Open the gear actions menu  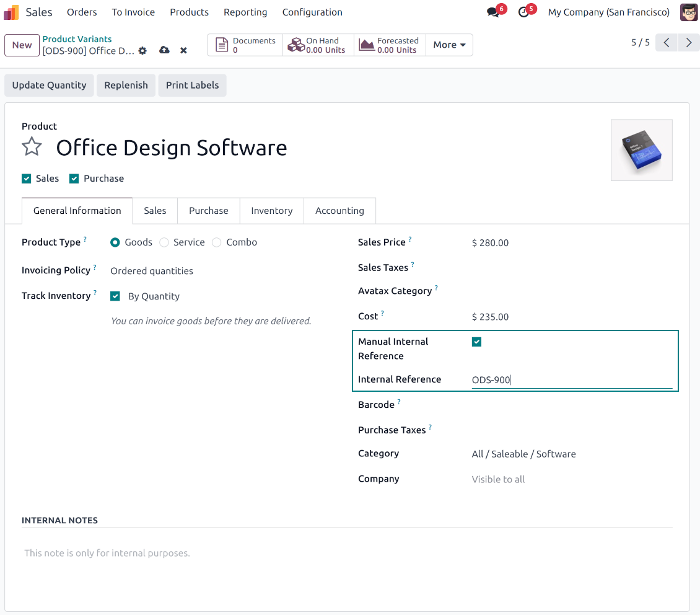click(142, 51)
